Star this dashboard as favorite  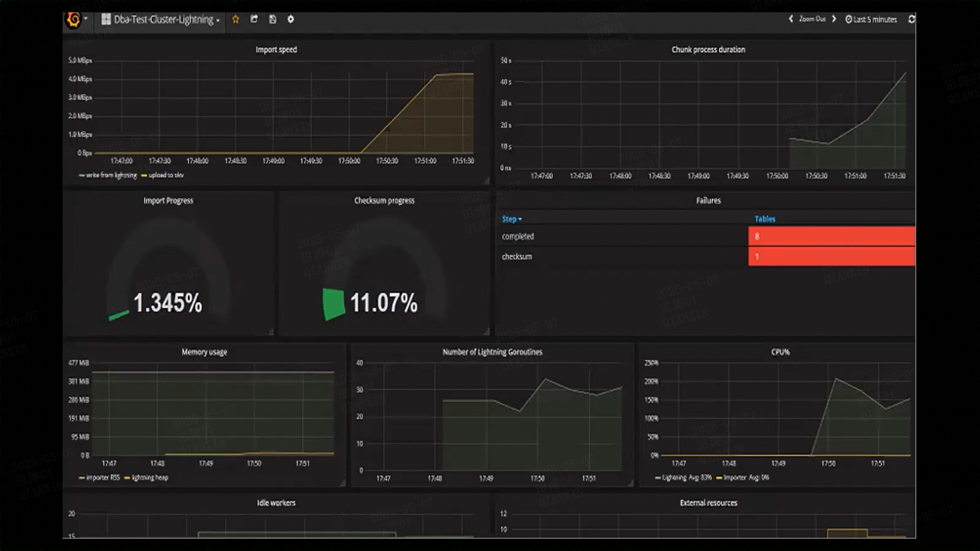coord(235,19)
